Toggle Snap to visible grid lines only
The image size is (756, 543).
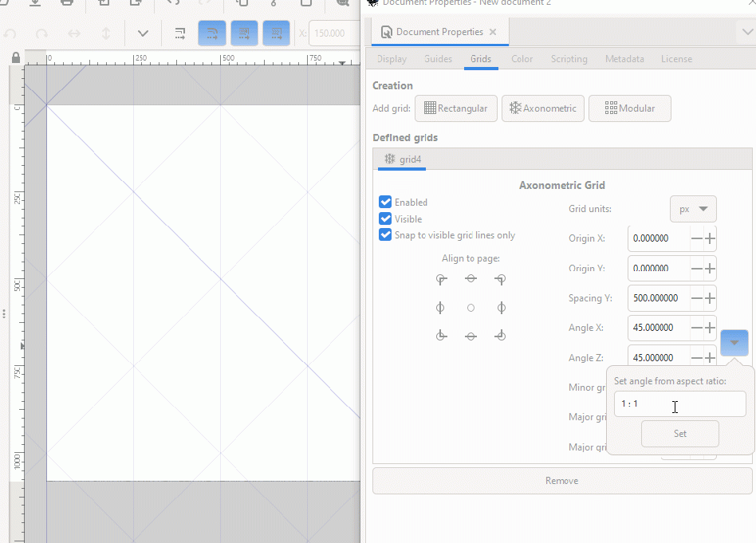click(x=385, y=235)
